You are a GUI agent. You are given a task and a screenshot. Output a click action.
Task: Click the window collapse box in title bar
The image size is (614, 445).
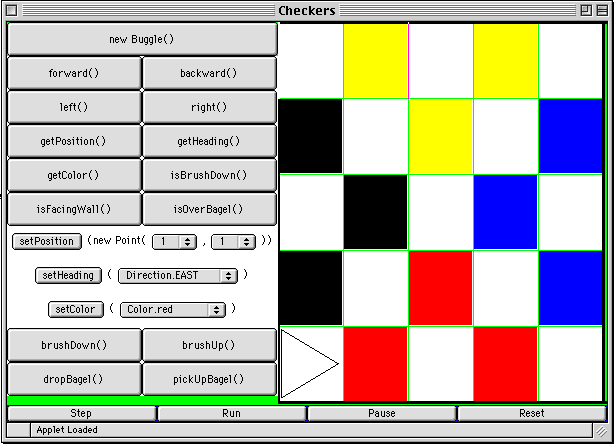[602, 10]
